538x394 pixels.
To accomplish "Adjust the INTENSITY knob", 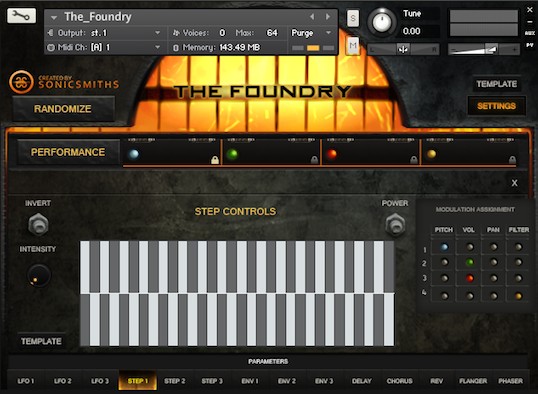I will 38,275.
